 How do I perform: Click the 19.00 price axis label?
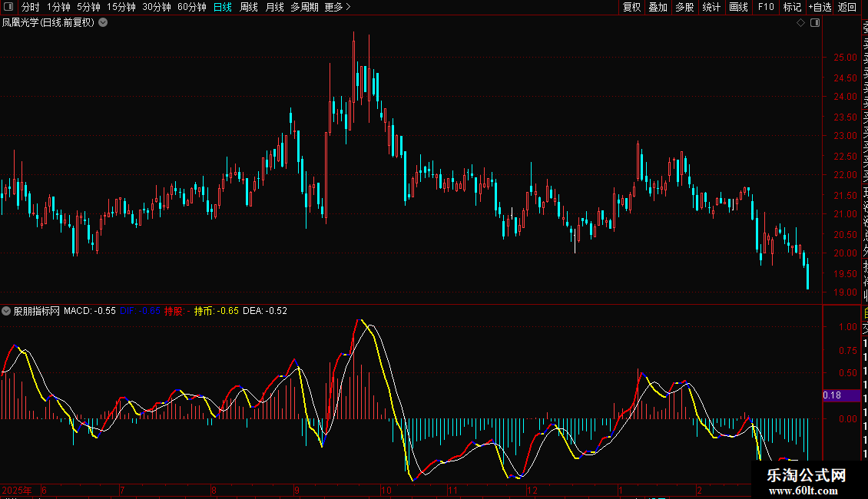click(x=845, y=292)
